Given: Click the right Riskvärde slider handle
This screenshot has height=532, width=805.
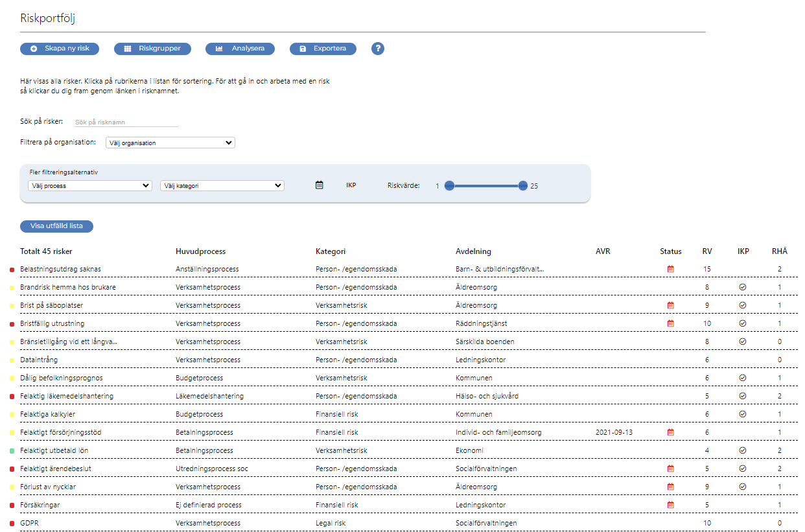Looking at the screenshot, I should click(523, 186).
